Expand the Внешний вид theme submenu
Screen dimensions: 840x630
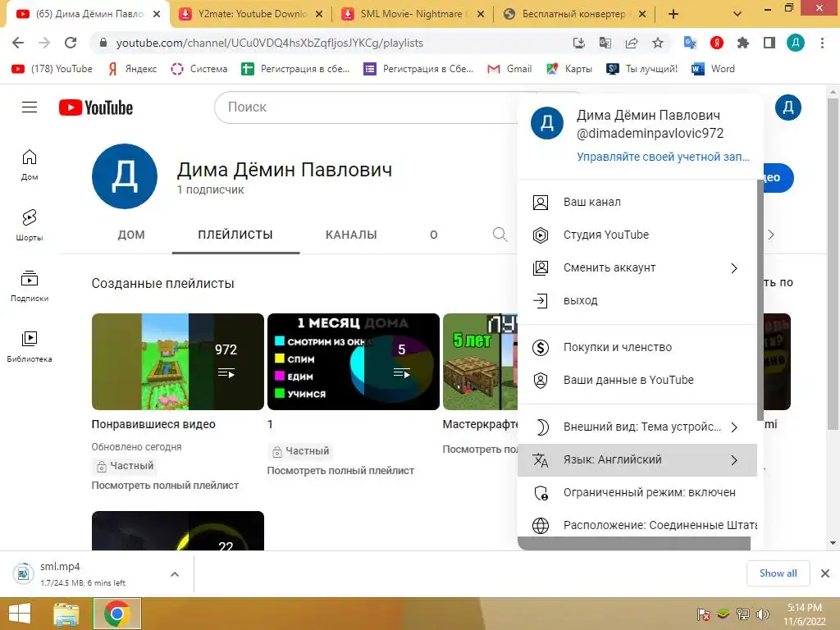[637, 427]
